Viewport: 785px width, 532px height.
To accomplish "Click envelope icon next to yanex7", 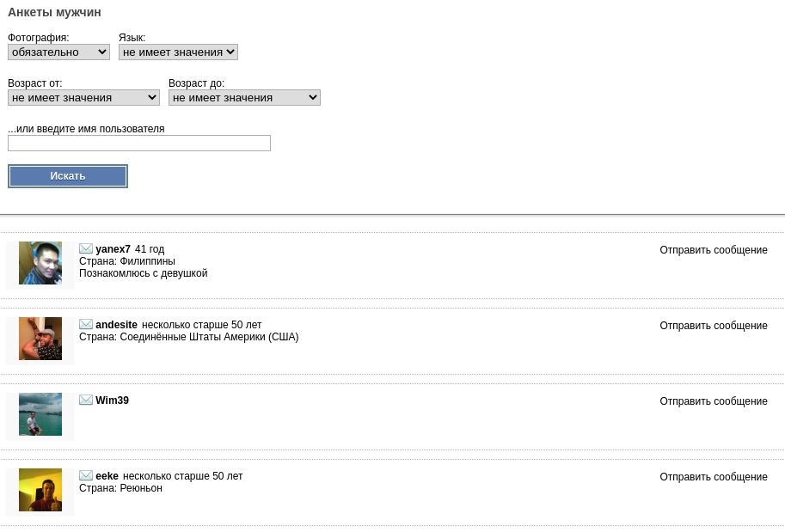I will tap(86, 249).
